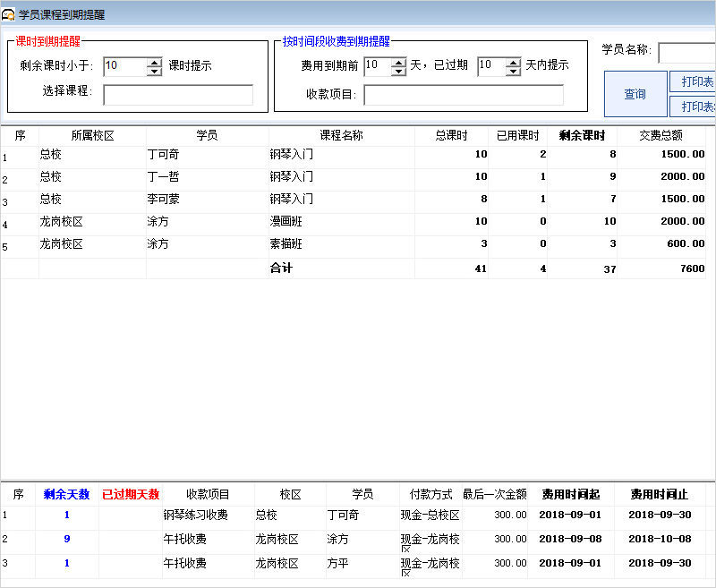Image resolution: width=716 pixels, height=588 pixels.
Task: Increase 剩余课时小于 value with up arrow
Action: [x=154, y=63]
